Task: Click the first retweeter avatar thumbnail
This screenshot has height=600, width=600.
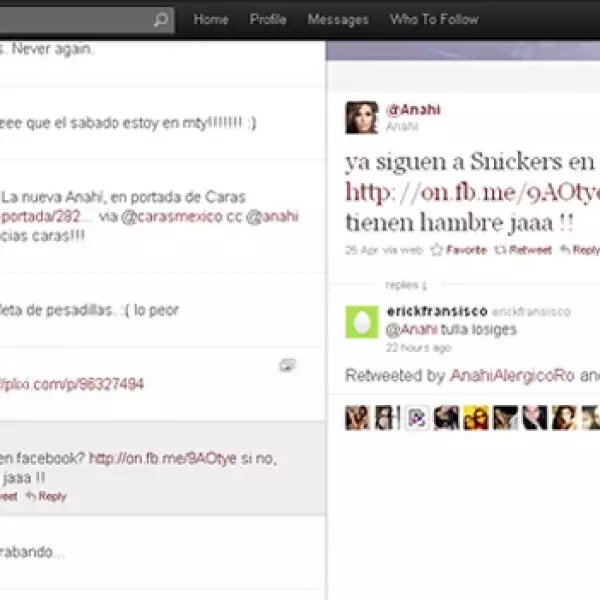Action: pos(357,418)
